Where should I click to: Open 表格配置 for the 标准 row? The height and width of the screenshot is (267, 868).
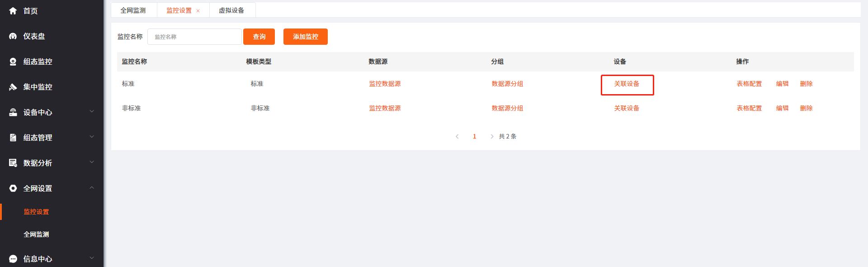click(749, 84)
